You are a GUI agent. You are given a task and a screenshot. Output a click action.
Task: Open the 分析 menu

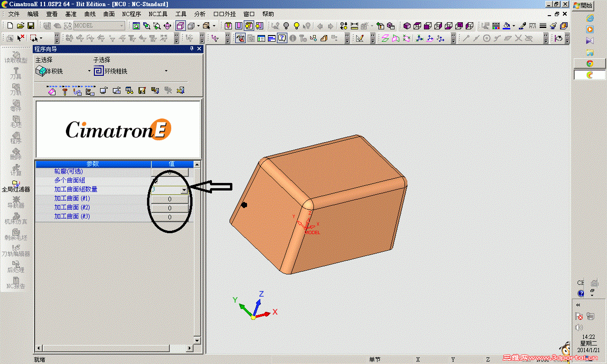pyautogui.click(x=200, y=14)
